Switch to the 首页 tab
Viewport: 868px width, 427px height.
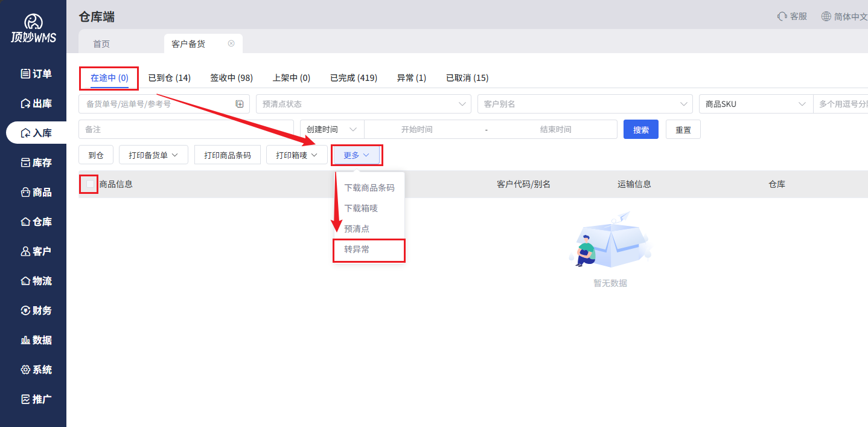coord(101,43)
